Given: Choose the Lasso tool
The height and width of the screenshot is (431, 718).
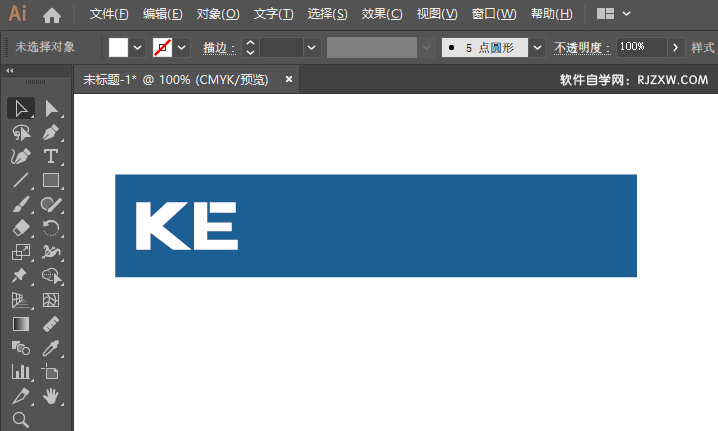Looking at the screenshot, I should (21, 133).
